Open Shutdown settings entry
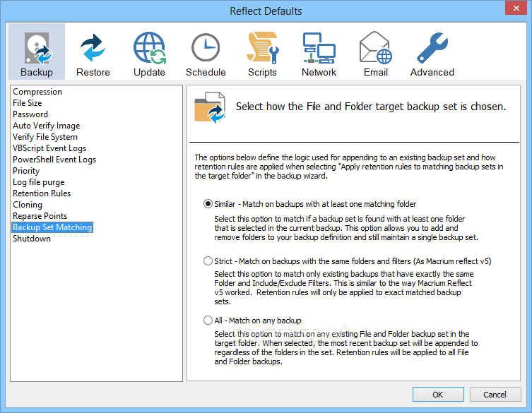 (32, 239)
